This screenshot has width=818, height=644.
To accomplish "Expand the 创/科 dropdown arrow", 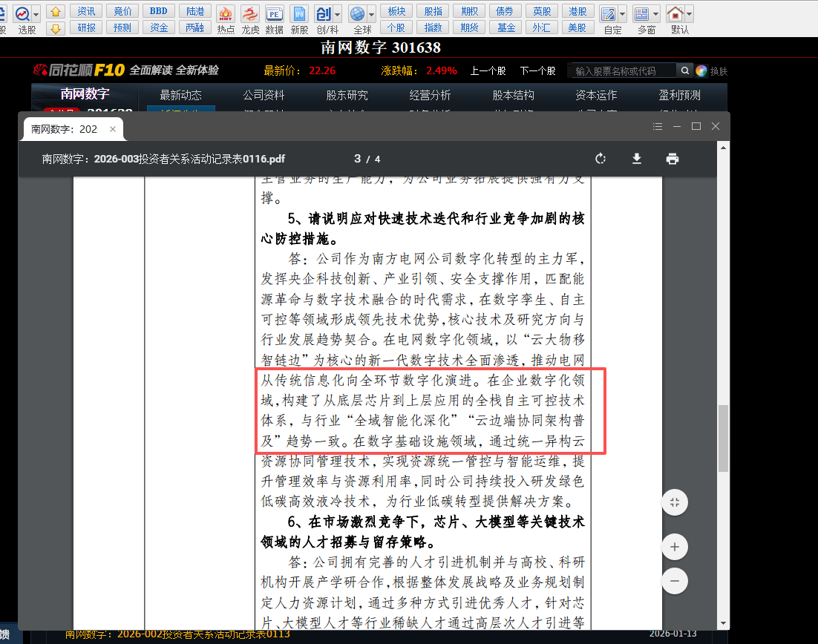I will [x=338, y=15].
